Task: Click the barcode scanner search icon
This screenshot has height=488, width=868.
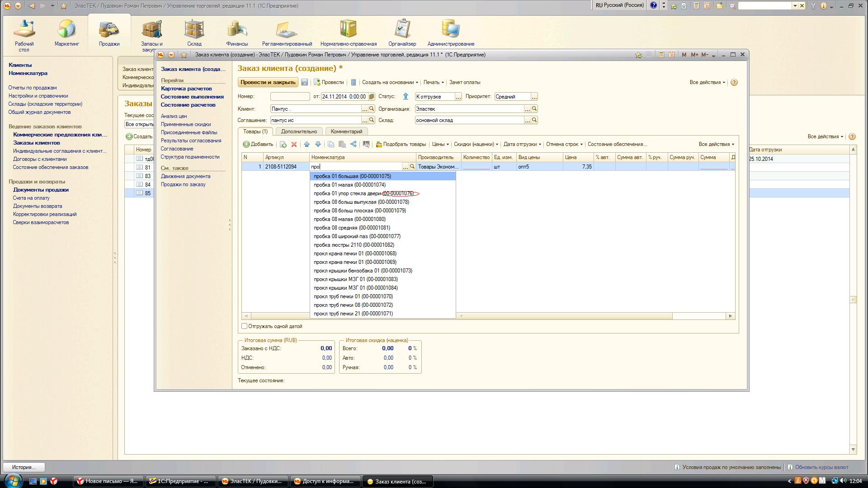Action: 366,144
